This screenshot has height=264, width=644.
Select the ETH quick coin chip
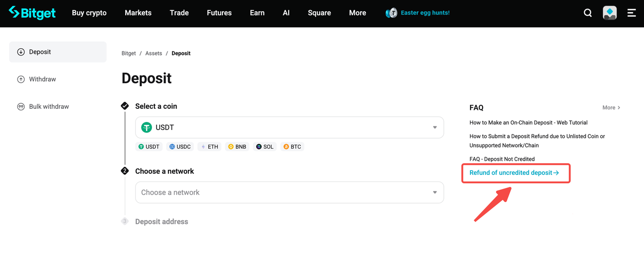209,147
